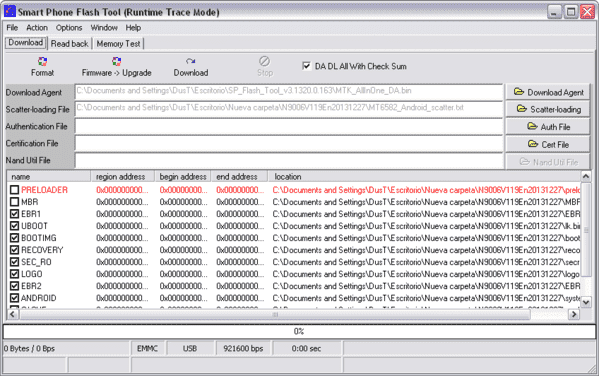Image resolution: width=599 pixels, height=376 pixels.
Task: Select the Download tab
Action: [x=26, y=42]
